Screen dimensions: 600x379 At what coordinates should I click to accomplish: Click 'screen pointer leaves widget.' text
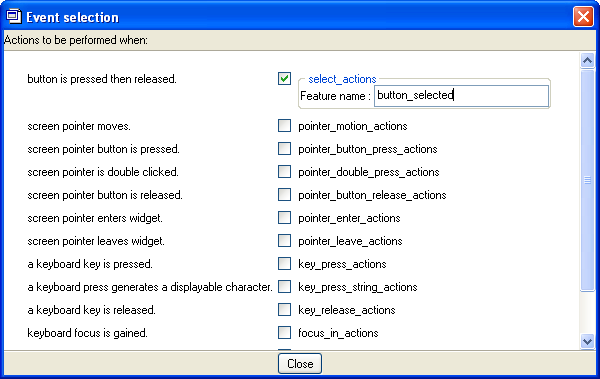(x=96, y=241)
